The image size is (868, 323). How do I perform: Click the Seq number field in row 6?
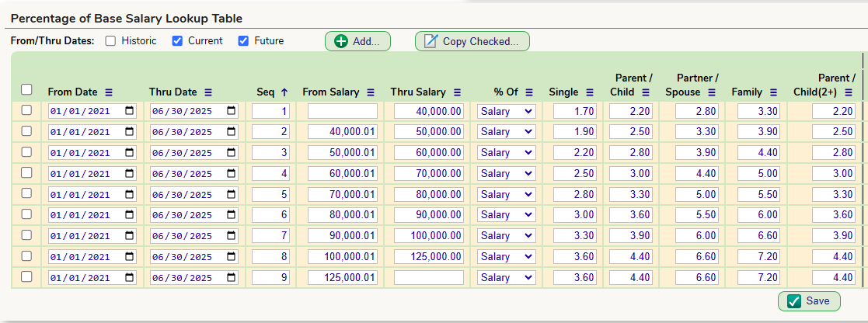pos(270,215)
